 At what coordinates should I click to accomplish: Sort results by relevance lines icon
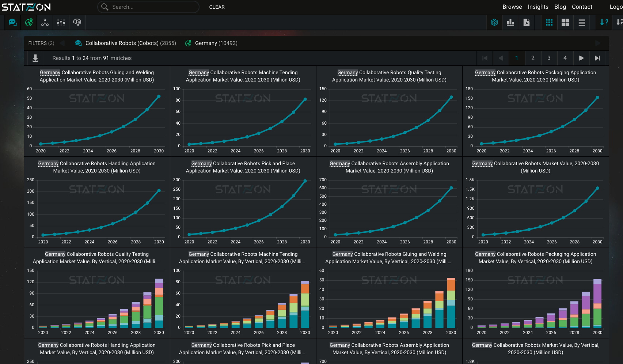(619, 22)
